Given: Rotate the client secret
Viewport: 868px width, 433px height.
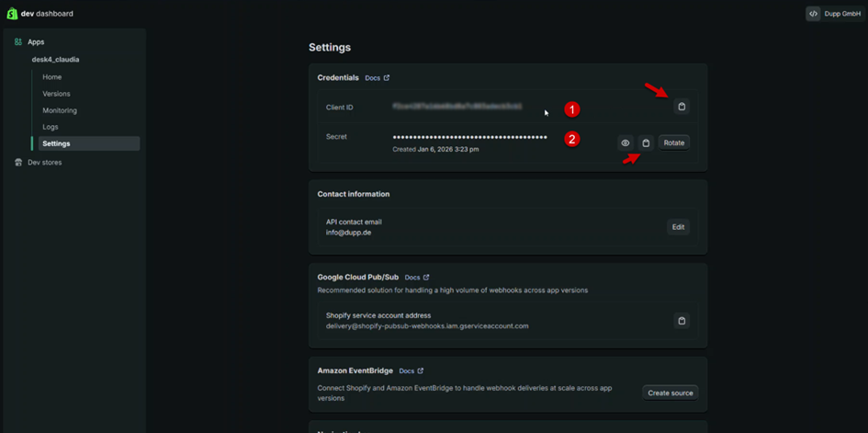Looking at the screenshot, I should tap(674, 142).
